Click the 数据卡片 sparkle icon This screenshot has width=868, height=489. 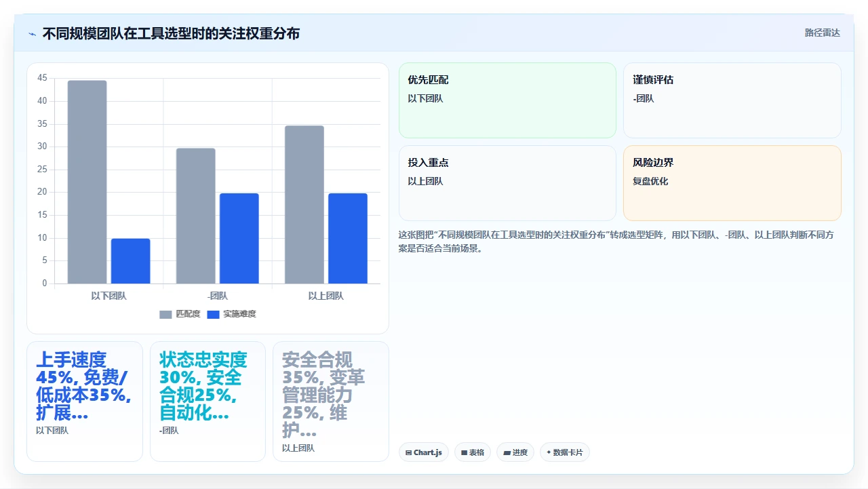point(549,452)
